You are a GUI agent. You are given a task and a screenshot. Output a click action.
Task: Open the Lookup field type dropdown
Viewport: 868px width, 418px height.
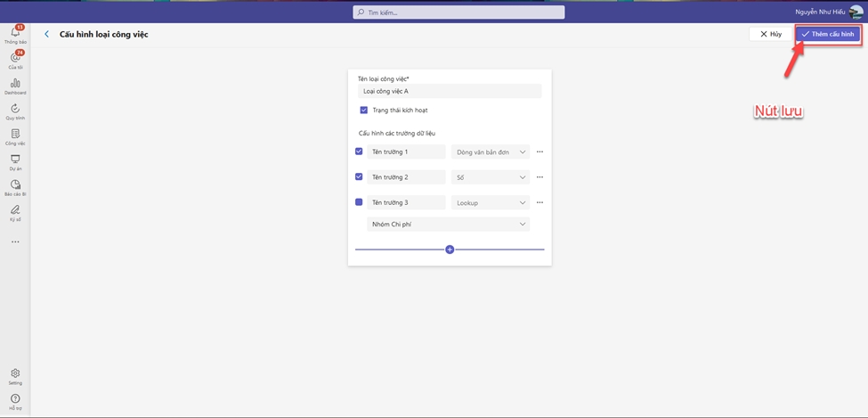pos(491,203)
